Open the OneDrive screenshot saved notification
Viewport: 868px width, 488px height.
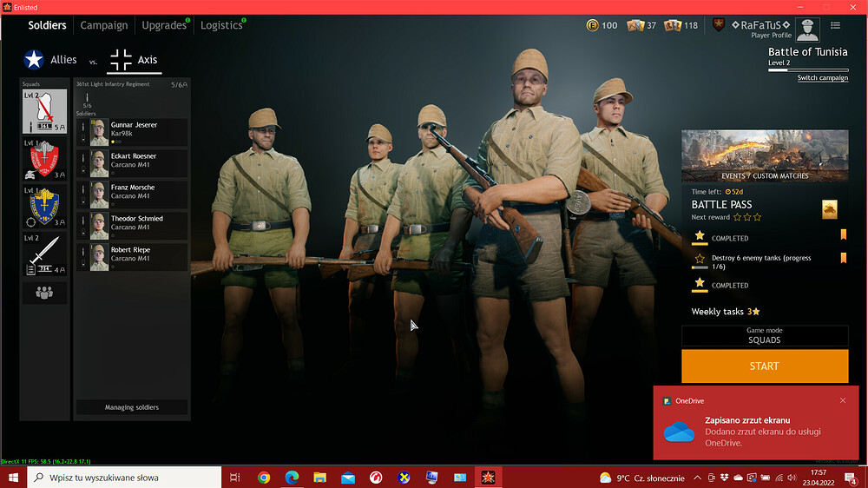756,423
